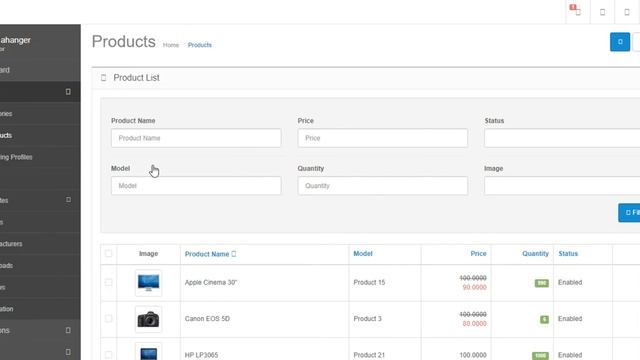
Task: Open the Products sidebar menu item
Action: pyautogui.click(x=40, y=136)
